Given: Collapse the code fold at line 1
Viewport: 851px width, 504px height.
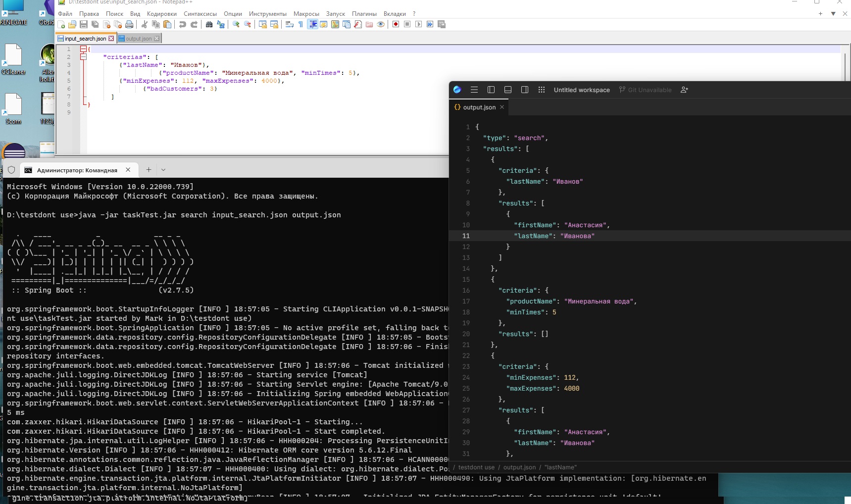Looking at the screenshot, I should click(82, 50).
